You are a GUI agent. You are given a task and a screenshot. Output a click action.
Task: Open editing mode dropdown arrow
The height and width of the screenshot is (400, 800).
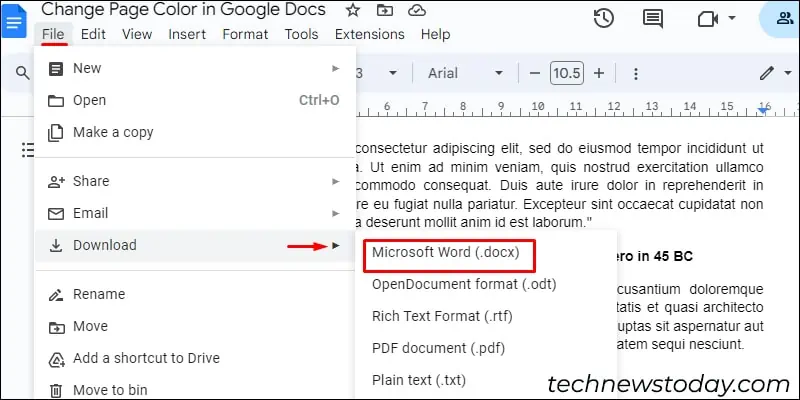[x=788, y=73]
